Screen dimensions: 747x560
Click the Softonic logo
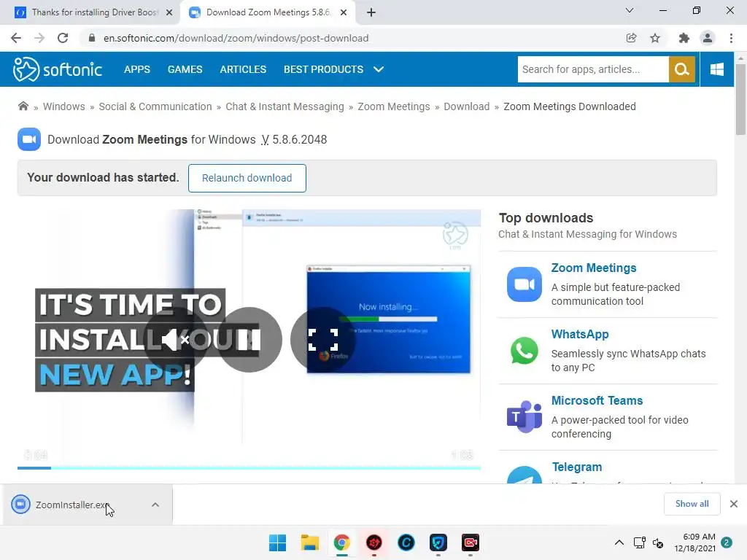click(x=57, y=69)
